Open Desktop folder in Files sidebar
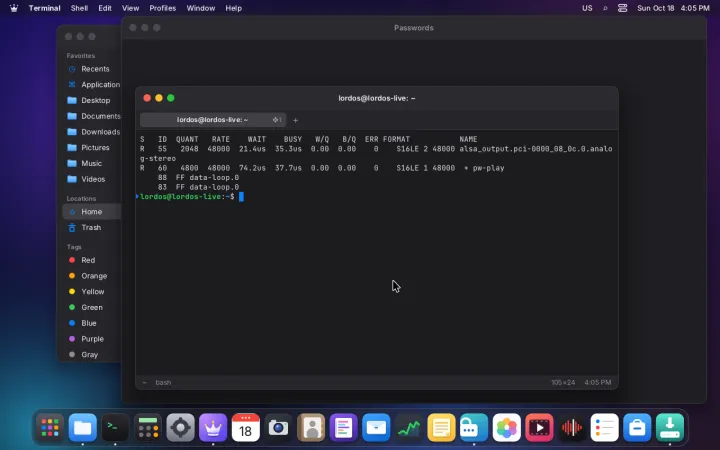The image size is (720, 450). coord(92,100)
